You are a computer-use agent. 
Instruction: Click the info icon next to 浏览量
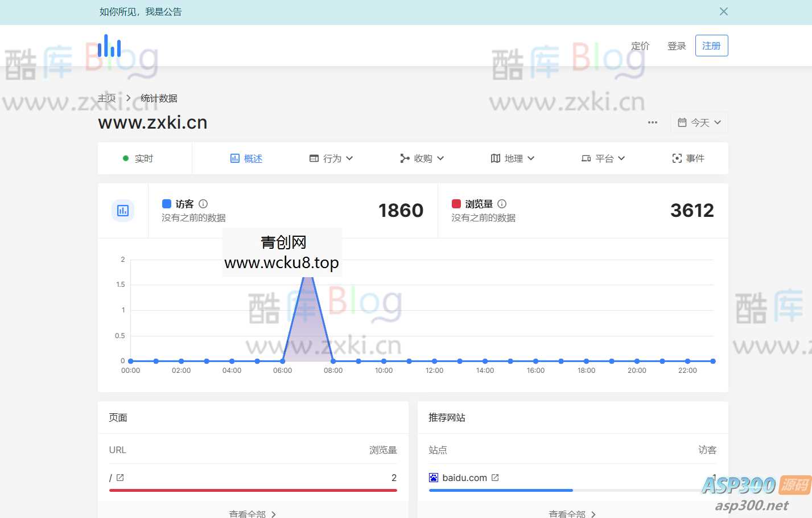501,203
